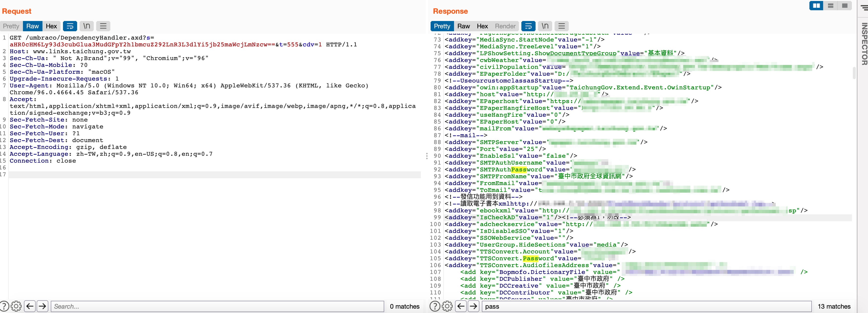868x313 pixels.
Task: Click the 'Accept-Encoding: gzip, deflate' header
Action: point(68,147)
